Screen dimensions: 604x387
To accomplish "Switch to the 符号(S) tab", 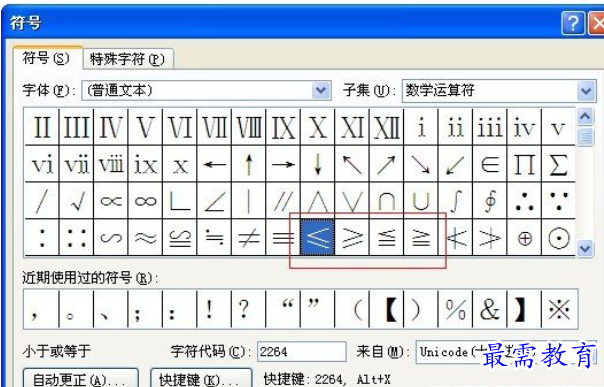I will pos(46,58).
